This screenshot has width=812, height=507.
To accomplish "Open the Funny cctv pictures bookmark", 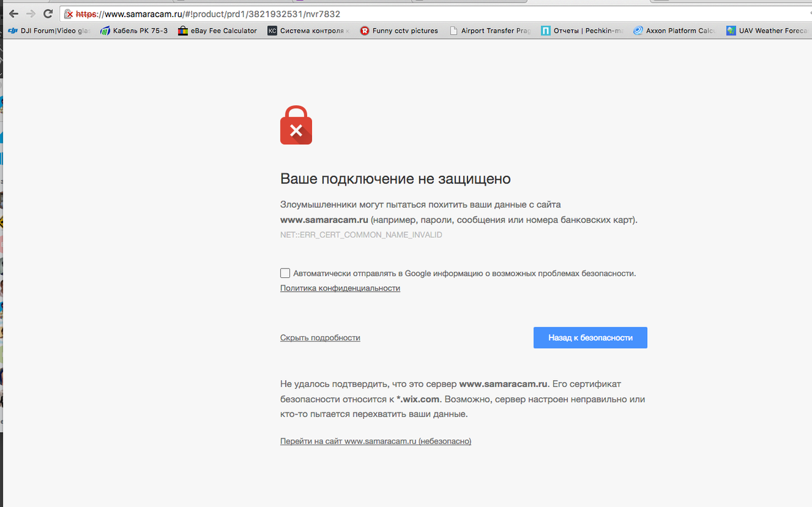I will [399, 30].
